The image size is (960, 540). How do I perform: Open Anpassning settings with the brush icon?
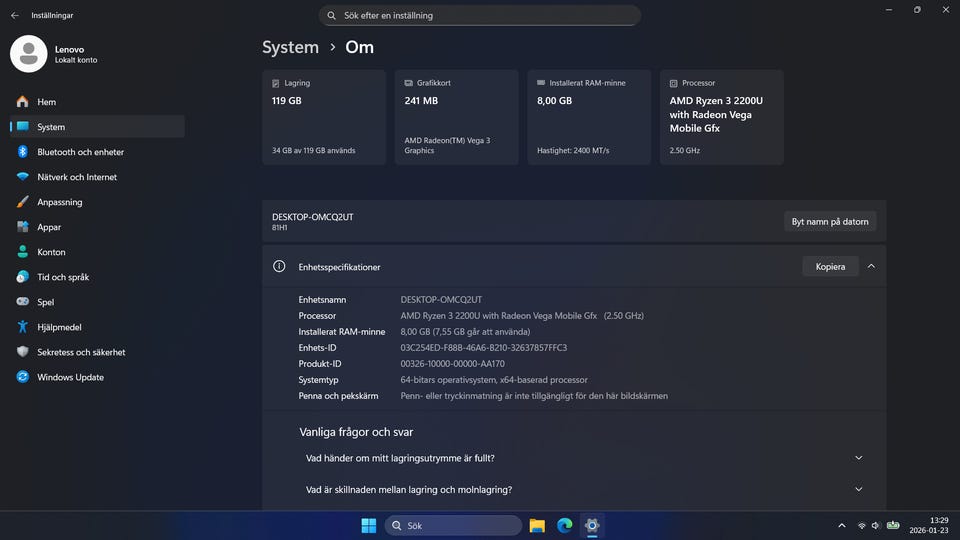tap(59, 202)
